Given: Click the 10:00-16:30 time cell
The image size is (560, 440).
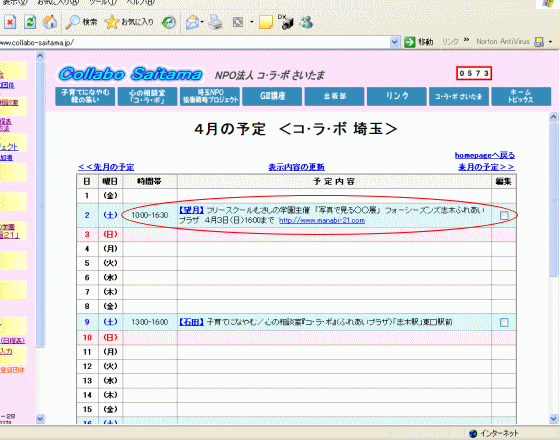Looking at the screenshot, I should coord(150,215).
